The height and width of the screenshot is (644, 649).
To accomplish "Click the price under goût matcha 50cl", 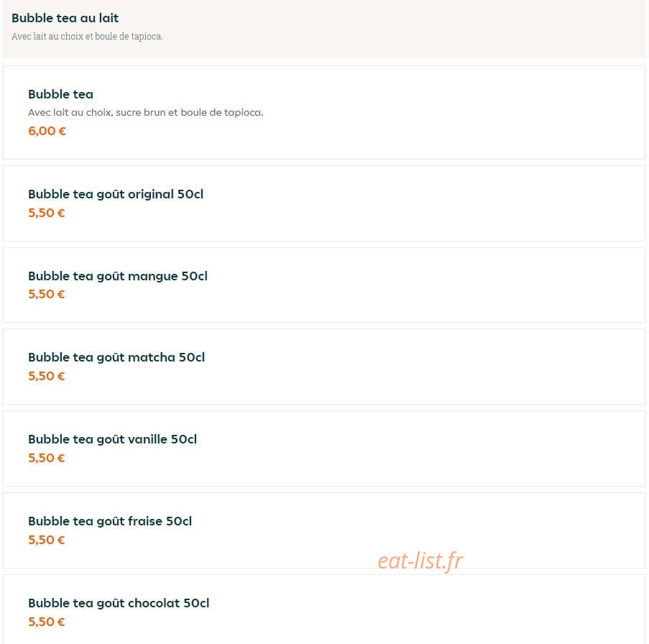I will click(46, 376).
